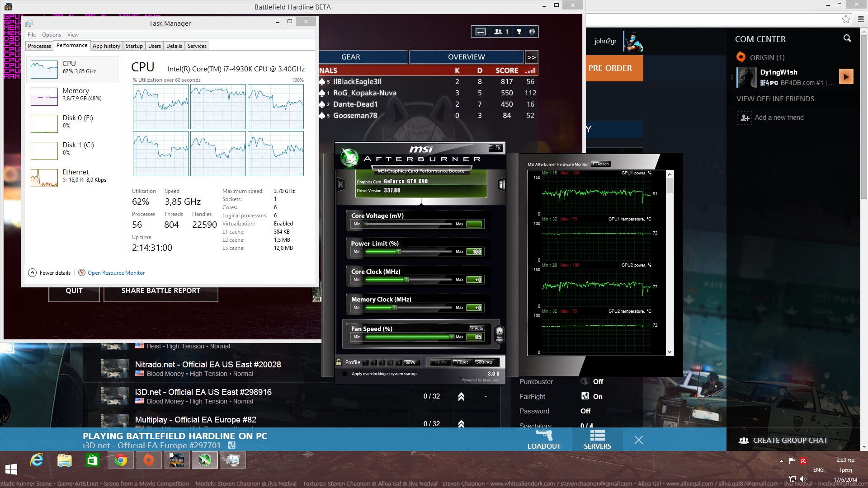The width and height of the screenshot is (868, 488).
Task: Click orange play arrow next to Dy1ngW1sh
Action: [846, 76]
